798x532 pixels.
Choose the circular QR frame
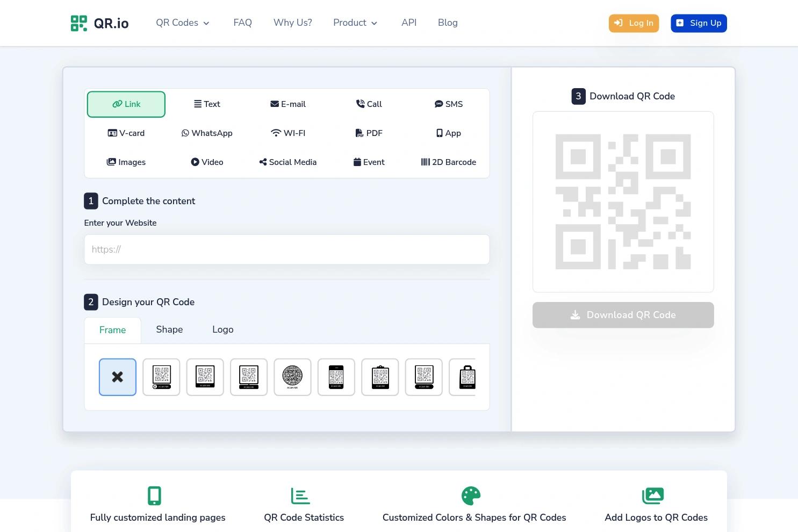coord(292,377)
